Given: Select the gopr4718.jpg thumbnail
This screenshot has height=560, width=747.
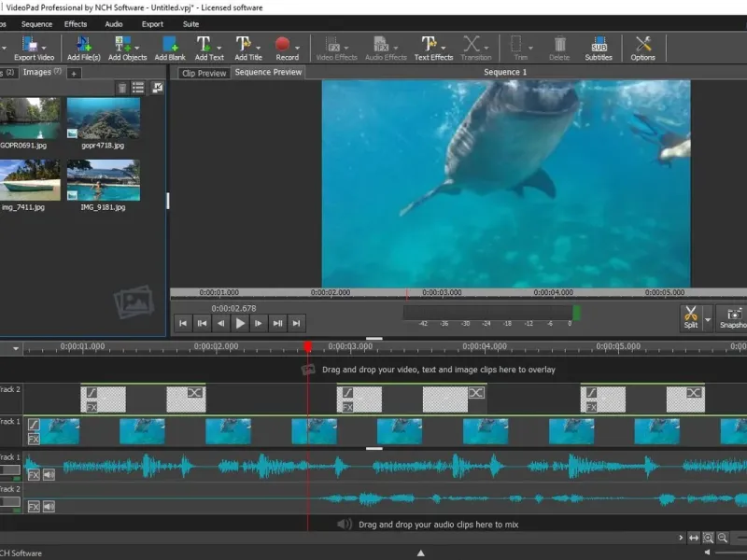Looking at the screenshot, I should click(x=104, y=119).
